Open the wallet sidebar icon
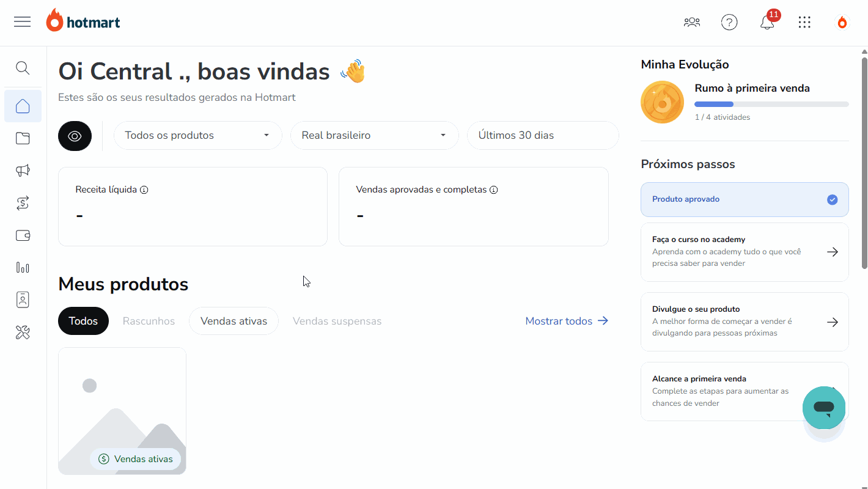Viewport: 868px width, 489px height. [x=23, y=235]
